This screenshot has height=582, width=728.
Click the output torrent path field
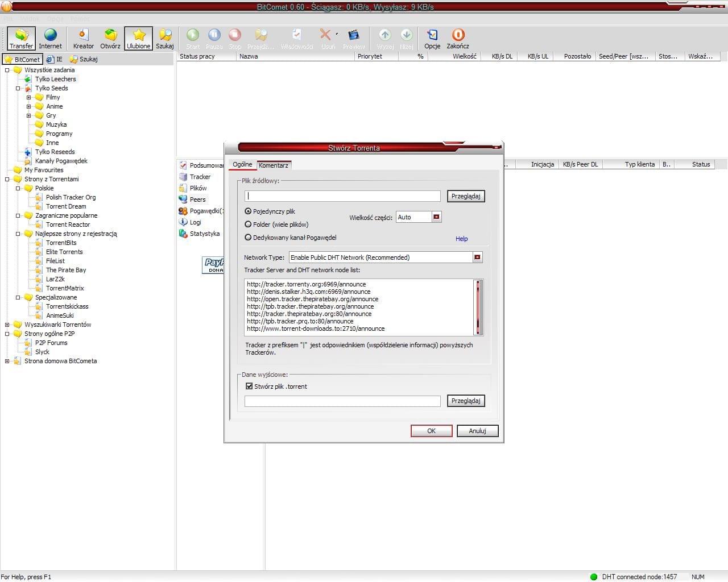tap(342, 401)
